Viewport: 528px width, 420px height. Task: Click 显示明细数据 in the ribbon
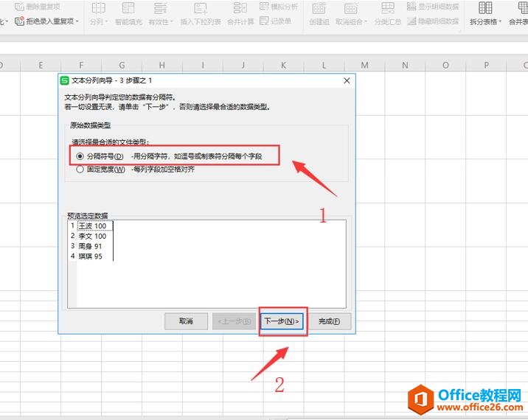(433, 7)
